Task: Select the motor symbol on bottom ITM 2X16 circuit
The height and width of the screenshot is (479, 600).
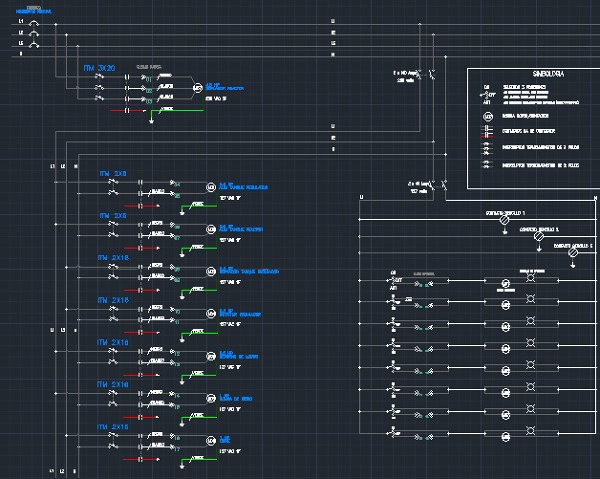Action: (210, 440)
